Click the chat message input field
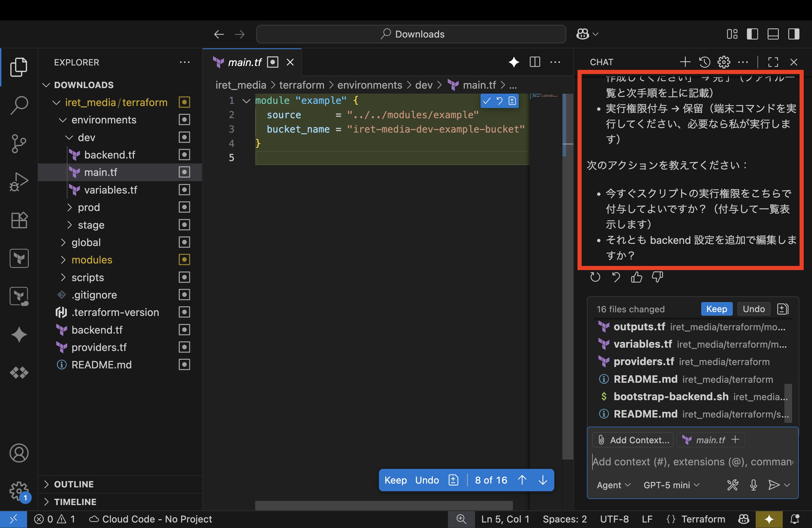 point(693,461)
